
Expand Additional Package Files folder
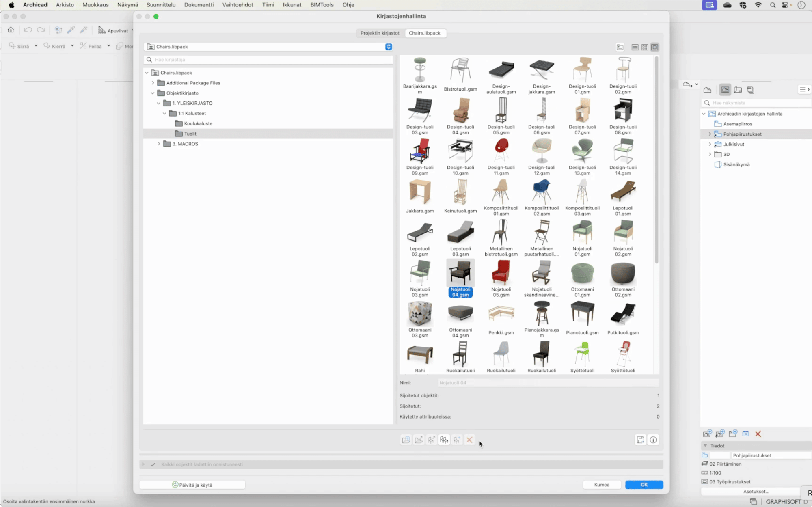point(153,83)
